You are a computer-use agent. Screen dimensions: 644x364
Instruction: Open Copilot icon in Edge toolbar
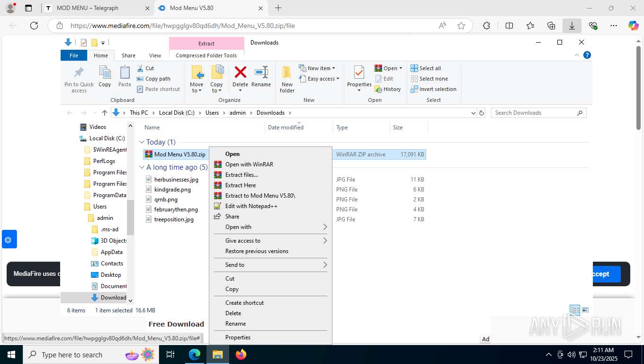point(633,26)
